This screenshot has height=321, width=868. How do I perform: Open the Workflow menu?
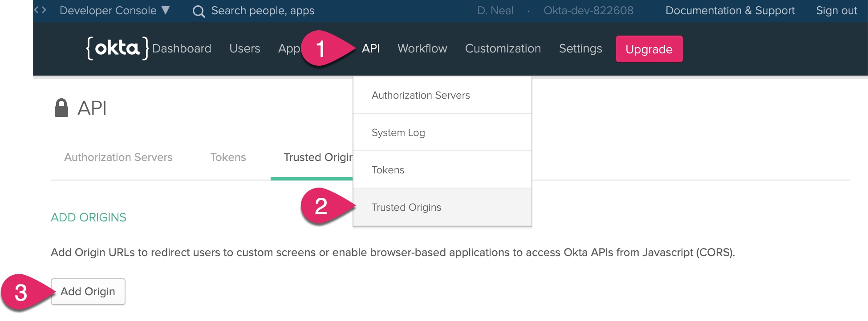pyautogui.click(x=422, y=48)
